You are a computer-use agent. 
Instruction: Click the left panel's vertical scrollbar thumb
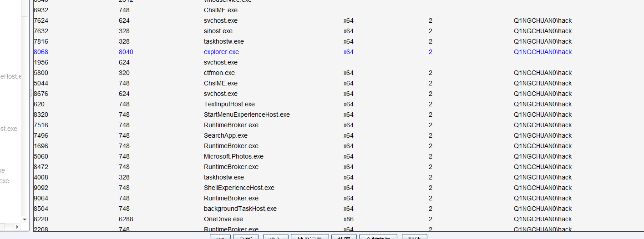(25, 8)
